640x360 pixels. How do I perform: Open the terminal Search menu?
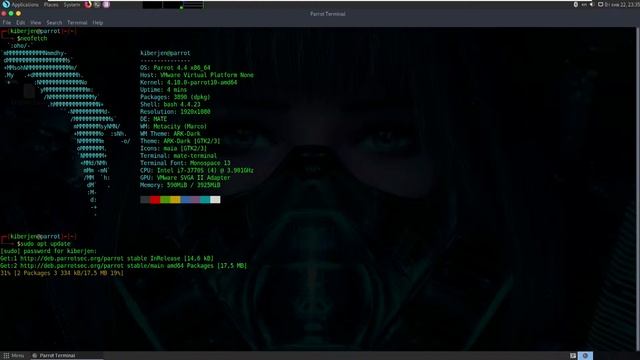point(54,23)
